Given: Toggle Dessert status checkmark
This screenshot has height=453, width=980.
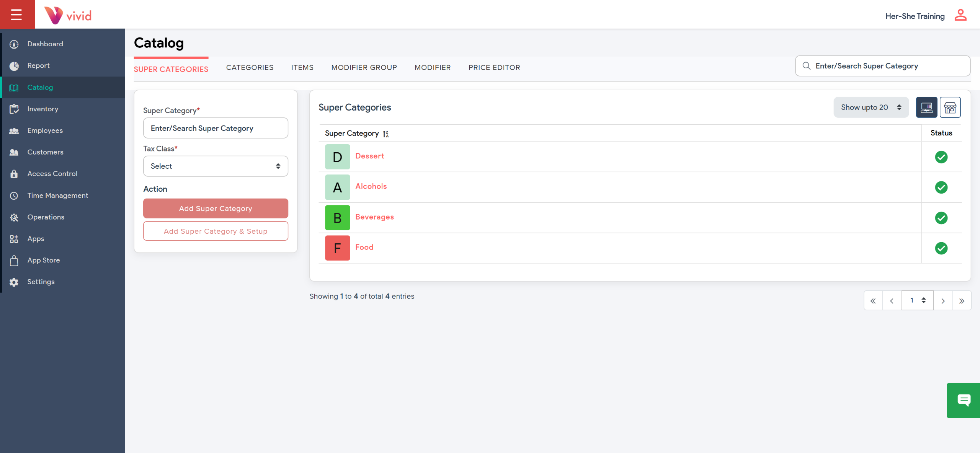Looking at the screenshot, I should 941,157.
